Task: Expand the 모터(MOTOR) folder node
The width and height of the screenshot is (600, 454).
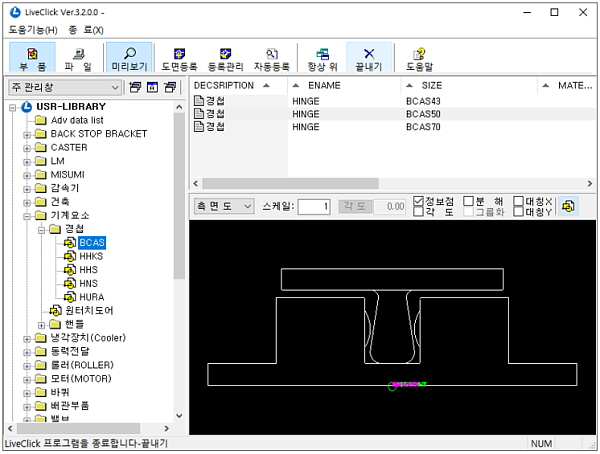Action: 27,380
